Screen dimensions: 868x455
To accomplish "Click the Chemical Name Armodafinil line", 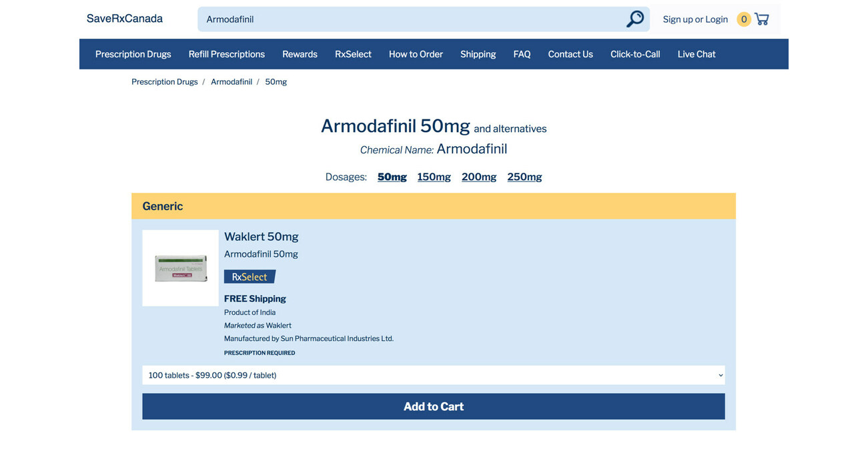I will click(434, 149).
